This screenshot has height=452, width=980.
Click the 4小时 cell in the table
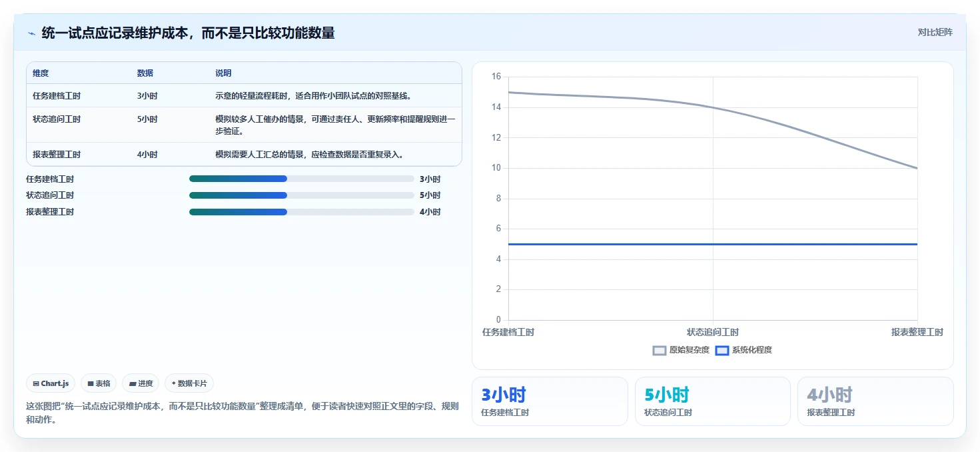point(147,155)
